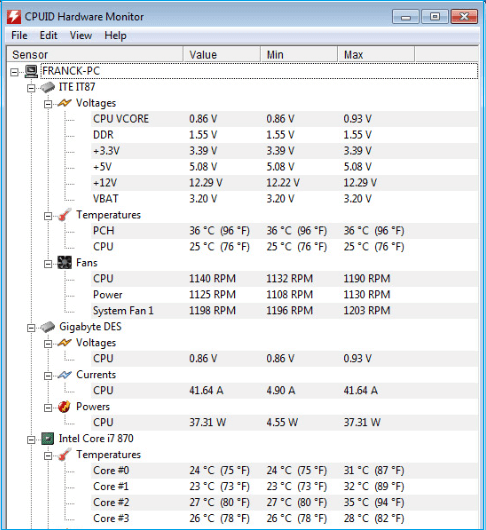Screen dimensions: 486x530
Task: Collapse Voltages under ITE IT87
Action: tap(48, 104)
